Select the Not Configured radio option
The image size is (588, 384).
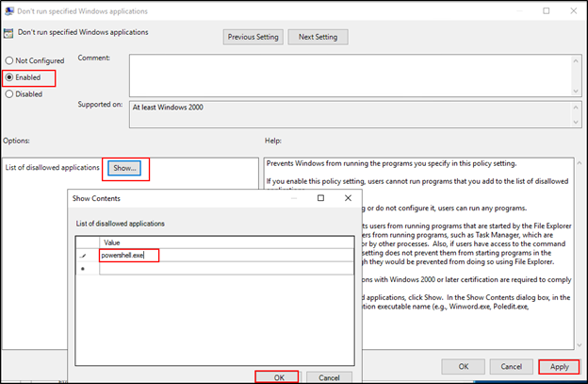click(x=10, y=60)
